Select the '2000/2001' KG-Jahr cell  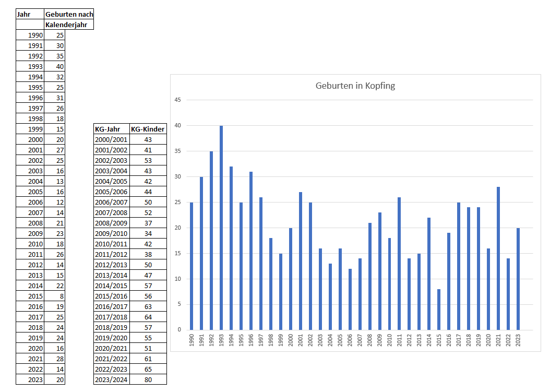(x=111, y=139)
